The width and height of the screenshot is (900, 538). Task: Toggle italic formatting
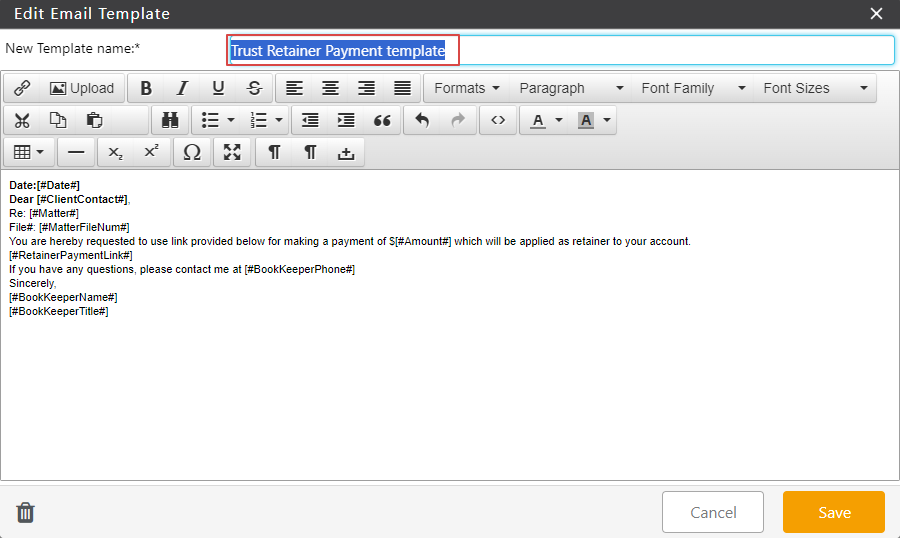pyautogui.click(x=182, y=88)
